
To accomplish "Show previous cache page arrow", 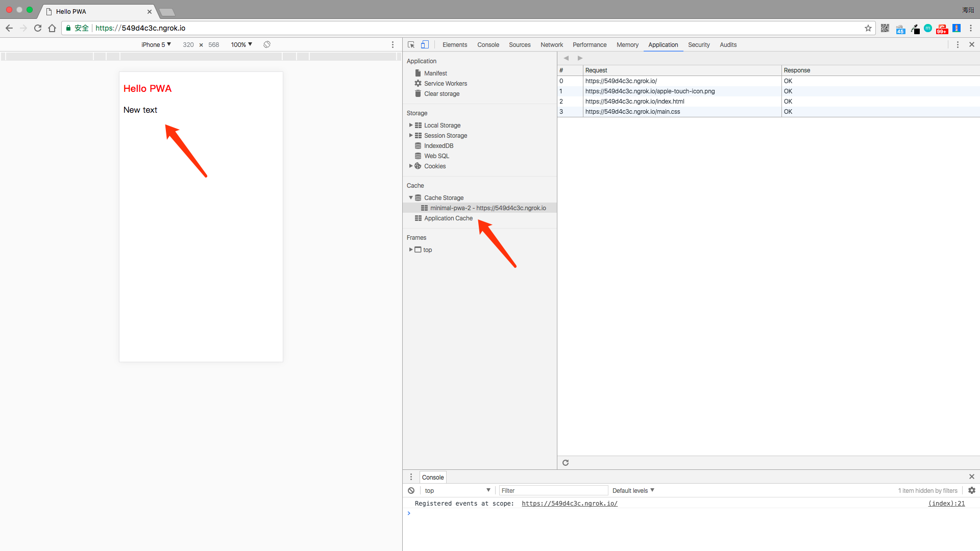I will pos(566,58).
